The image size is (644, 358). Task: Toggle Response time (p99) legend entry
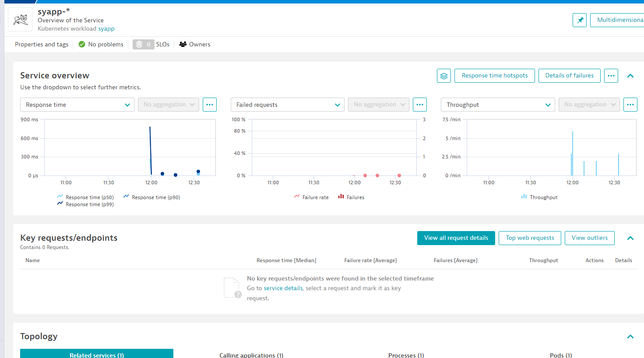click(x=85, y=204)
